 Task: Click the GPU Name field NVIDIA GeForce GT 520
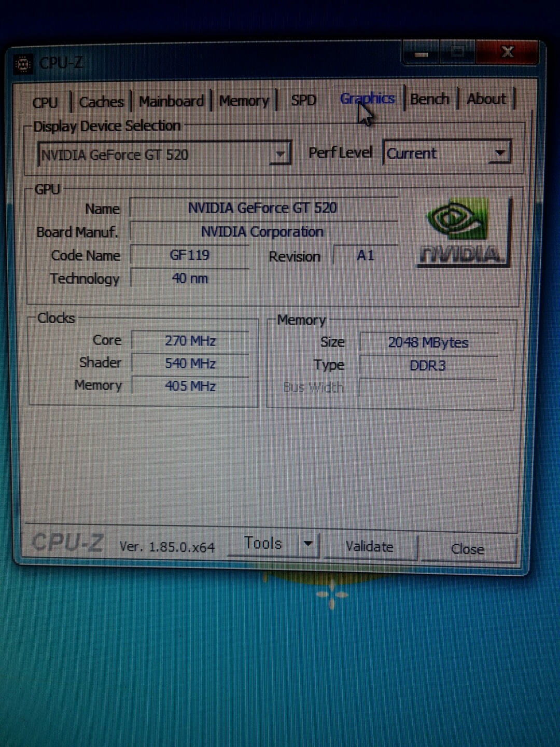[x=263, y=208]
